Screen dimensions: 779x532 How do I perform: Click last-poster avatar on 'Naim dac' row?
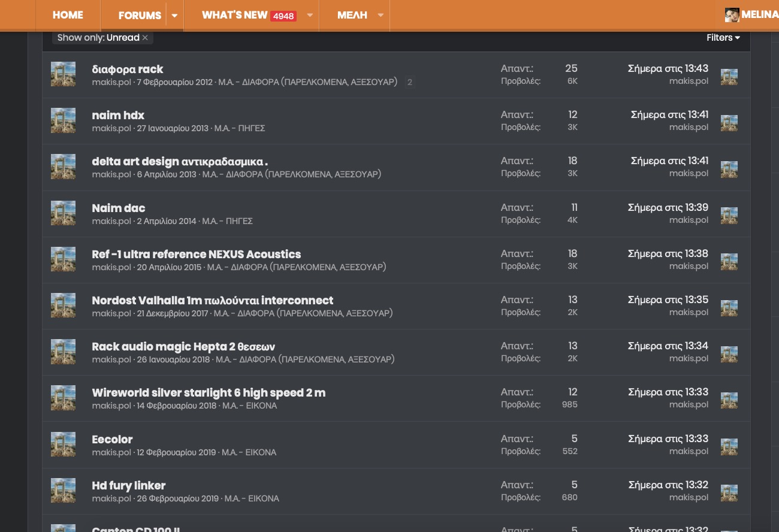point(729,216)
